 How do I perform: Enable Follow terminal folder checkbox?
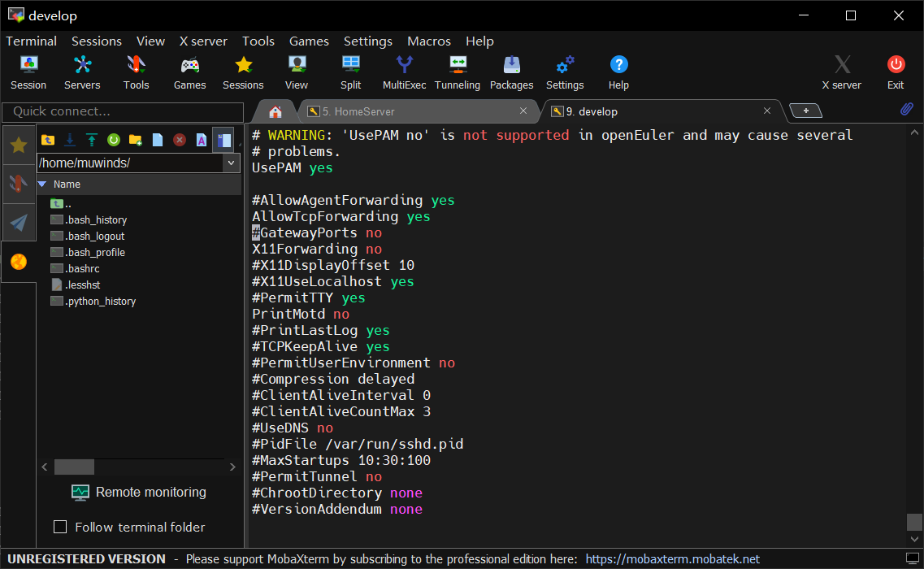(x=60, y=527)
